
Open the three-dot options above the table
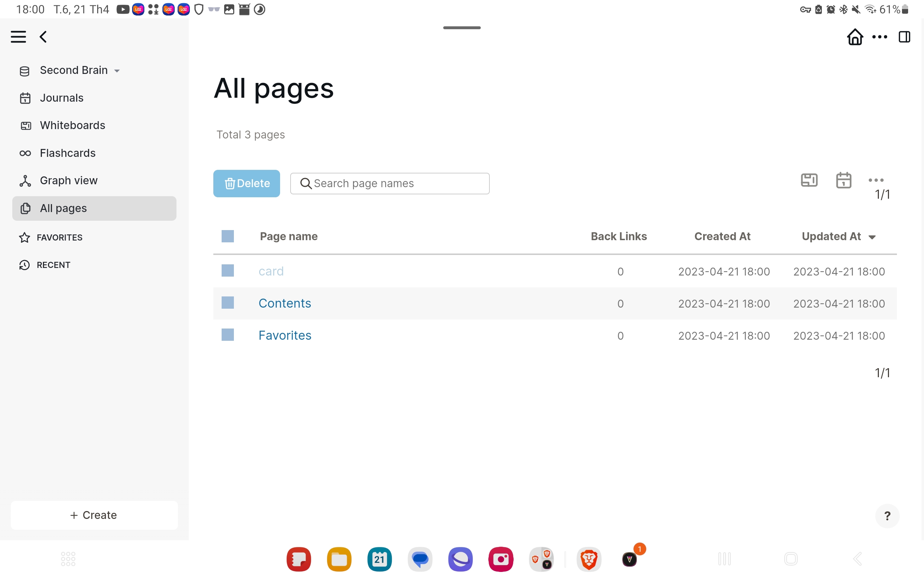tap(876, 180)
